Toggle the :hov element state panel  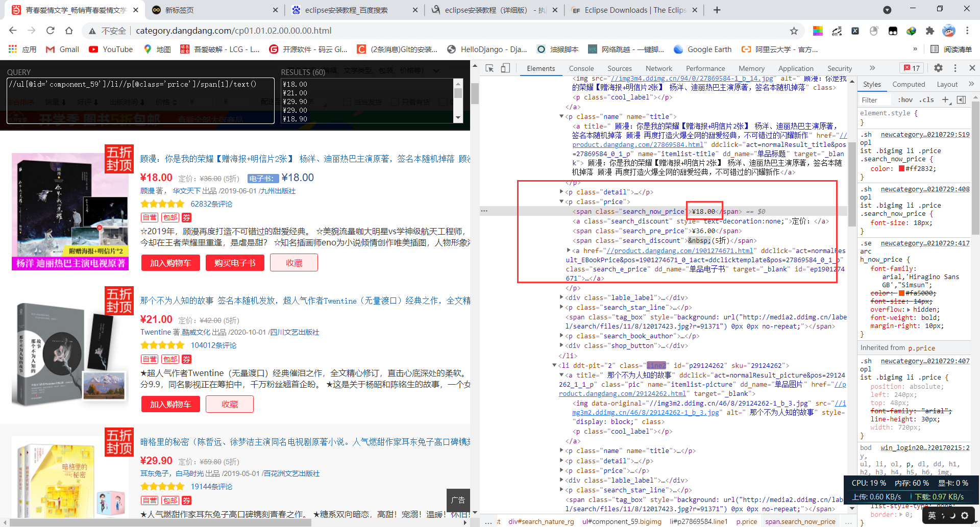905,100
